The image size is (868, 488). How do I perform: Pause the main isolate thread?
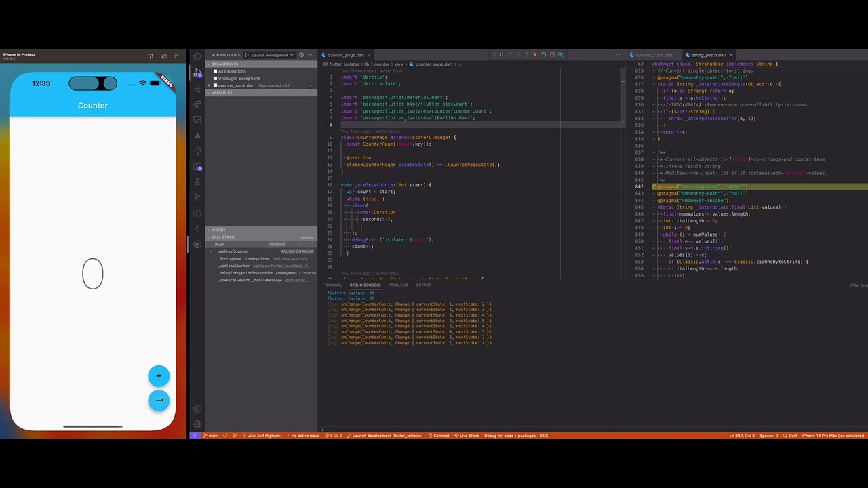292,244
